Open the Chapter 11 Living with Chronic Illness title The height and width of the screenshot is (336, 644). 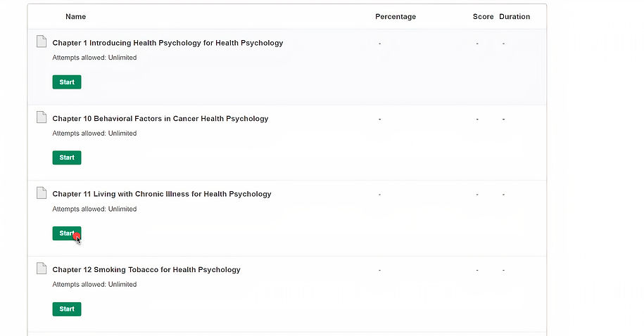coord(162,194)
